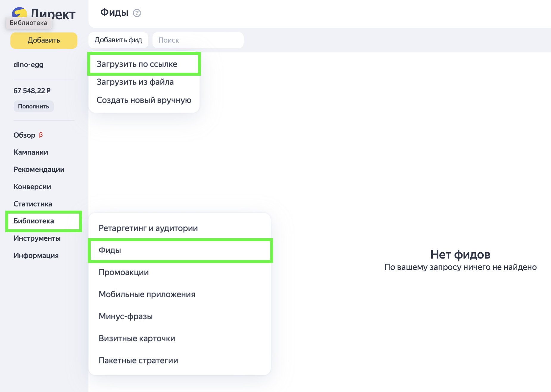
Task: Expand the Библиотека sidebar section
Action: 34,221
